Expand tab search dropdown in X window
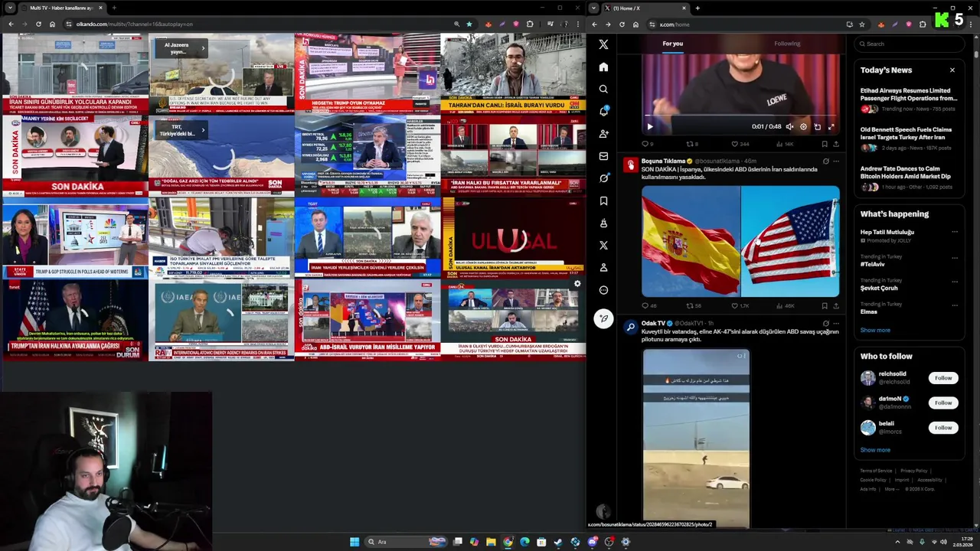The image size is (980, 551). pyautogui.click(x=593, y=8)
